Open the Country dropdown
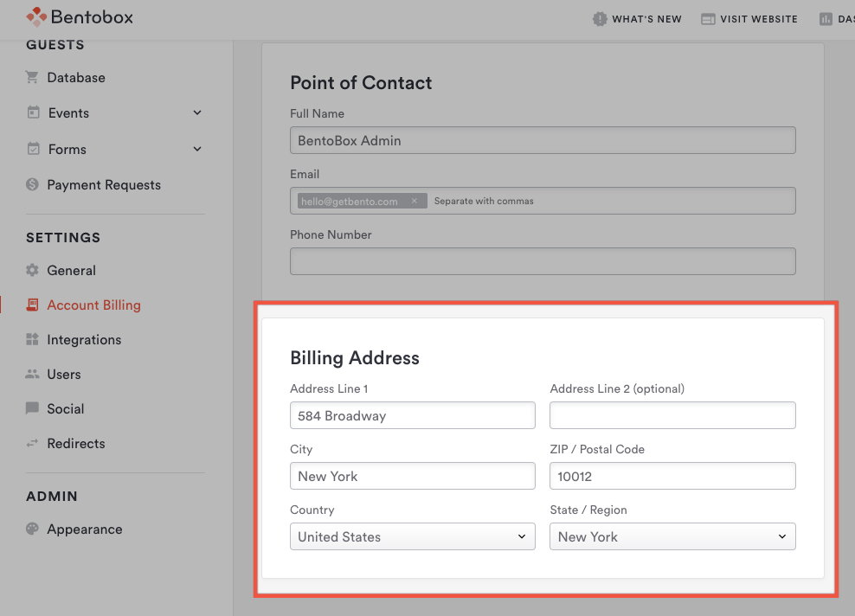 (x=412, y=536)
